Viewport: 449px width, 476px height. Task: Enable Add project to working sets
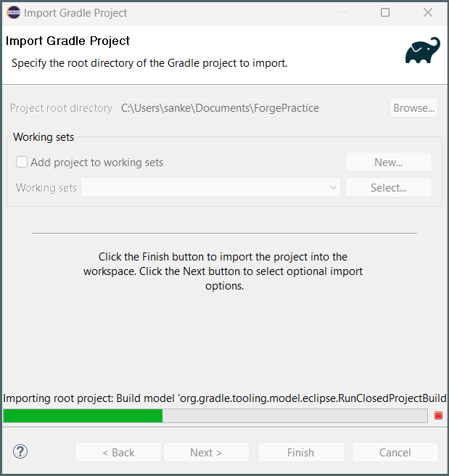pyautogui.click(x=22, y=163)
